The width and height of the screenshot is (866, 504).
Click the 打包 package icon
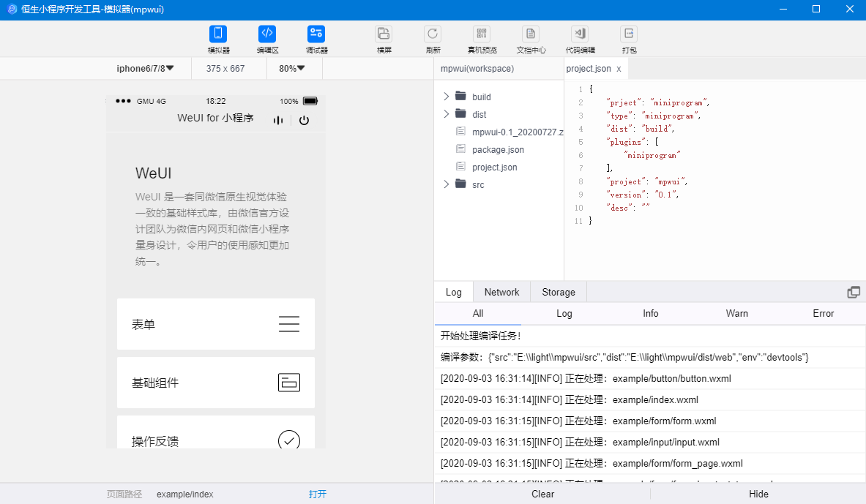point(629,34)
